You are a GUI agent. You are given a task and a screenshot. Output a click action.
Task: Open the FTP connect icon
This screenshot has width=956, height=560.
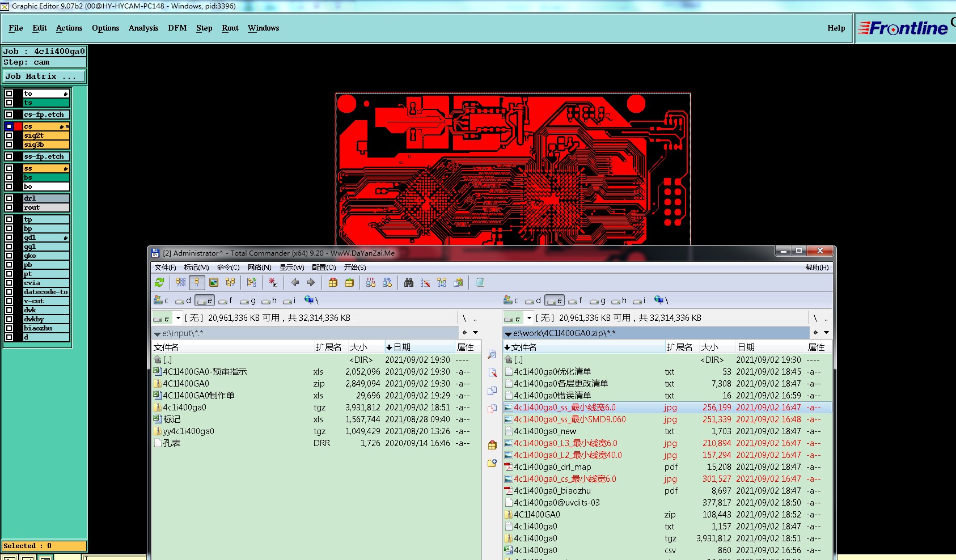pyautogui.click(x=371, y=282)
